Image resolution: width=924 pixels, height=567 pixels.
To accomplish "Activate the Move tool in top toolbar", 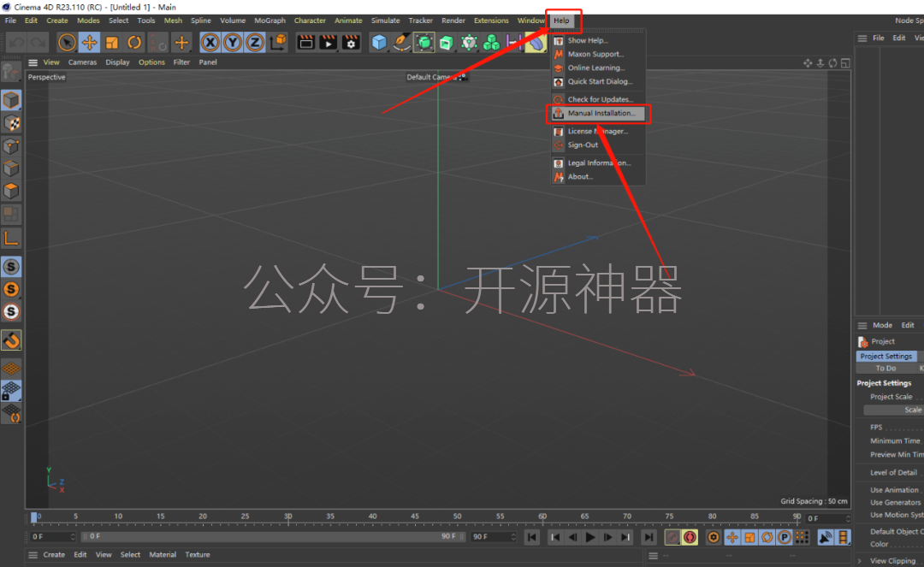I will click(x=90, y=43).
